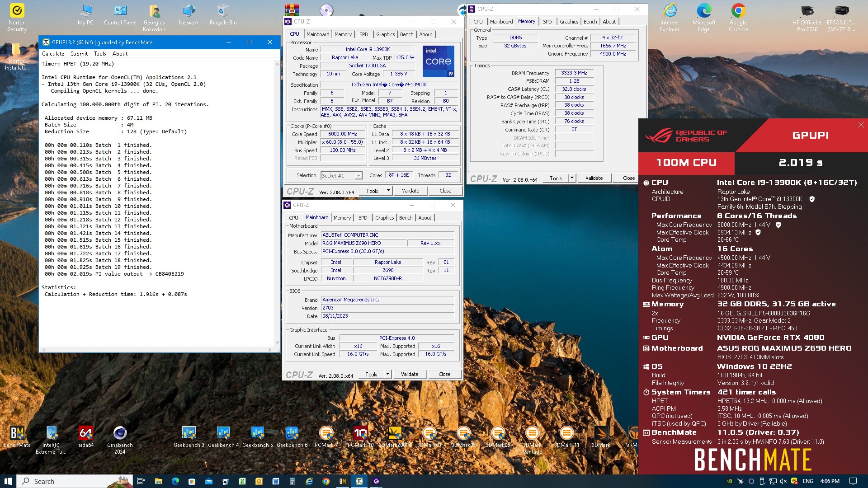Expand Tools dropdown arrow in CPU tab window
Viewport: 868px width, 488px height.
point(388,191)
